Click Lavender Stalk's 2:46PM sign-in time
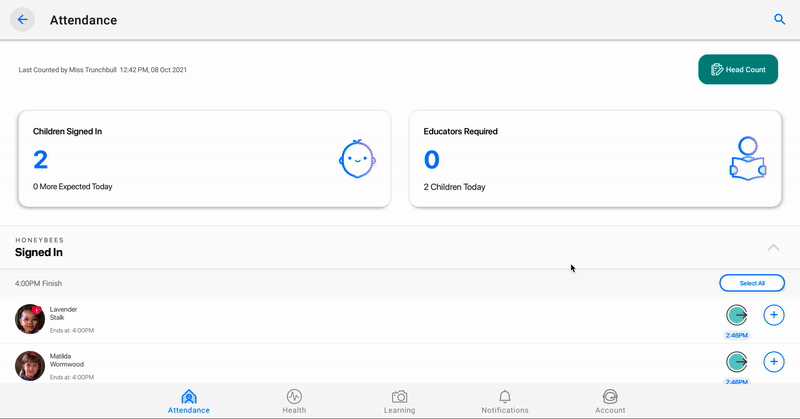Screen dimensions: 800x419 click(736, 335)
